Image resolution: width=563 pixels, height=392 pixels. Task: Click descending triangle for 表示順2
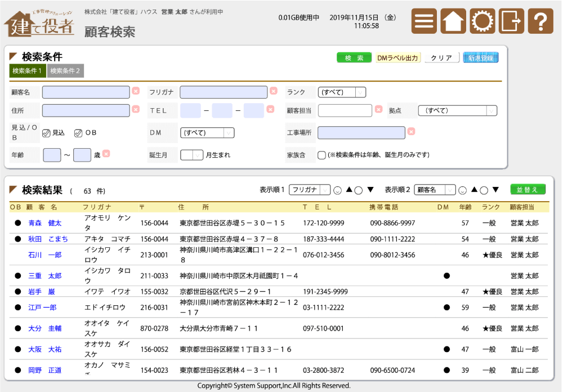(495, 190)
